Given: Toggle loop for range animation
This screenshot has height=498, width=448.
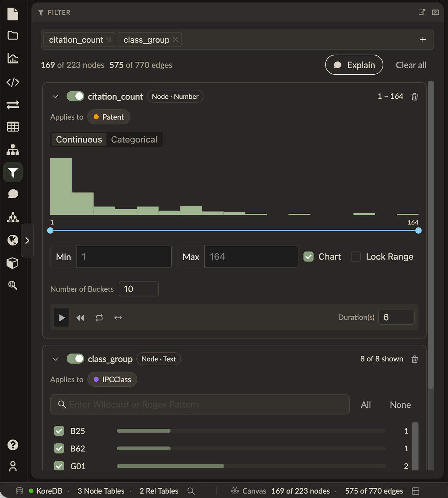Looking at the screenshot, I should pyautogui.click(x=99, y=318).
